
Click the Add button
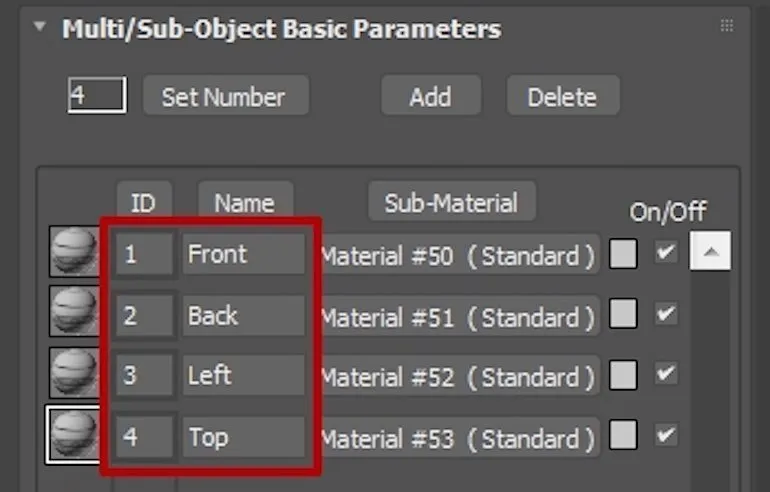[430, 97]
